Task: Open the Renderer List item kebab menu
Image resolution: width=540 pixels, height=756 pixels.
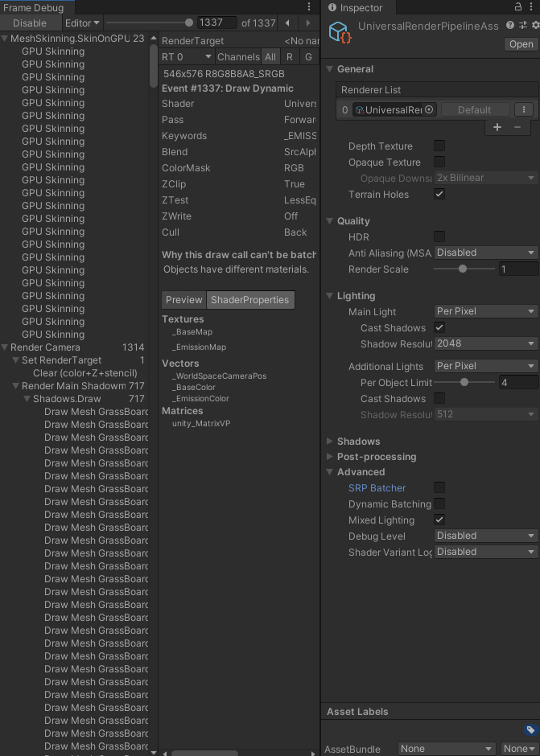Action: 523,110
